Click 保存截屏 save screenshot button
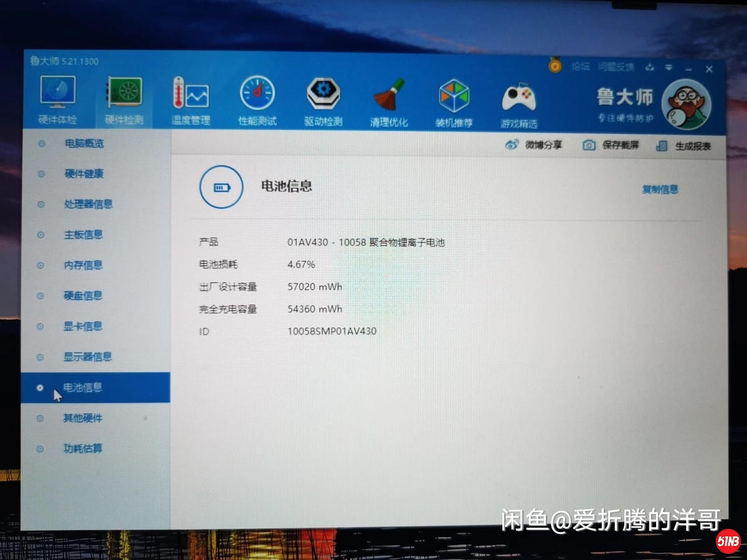 click(x=611, y=145)
